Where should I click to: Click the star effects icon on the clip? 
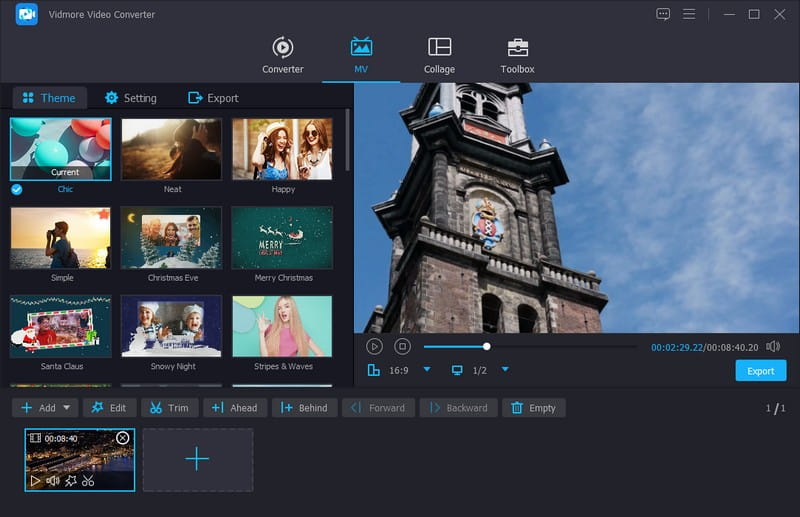70,481
